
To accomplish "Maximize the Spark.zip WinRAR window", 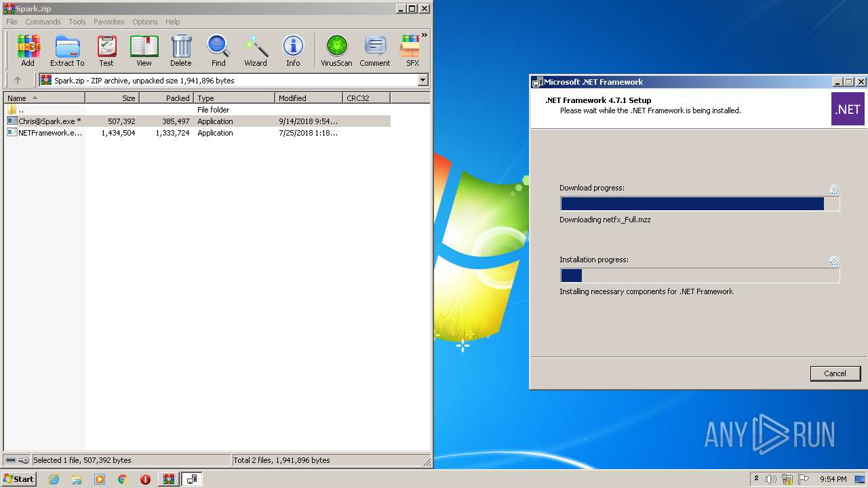I will point(412,9).
